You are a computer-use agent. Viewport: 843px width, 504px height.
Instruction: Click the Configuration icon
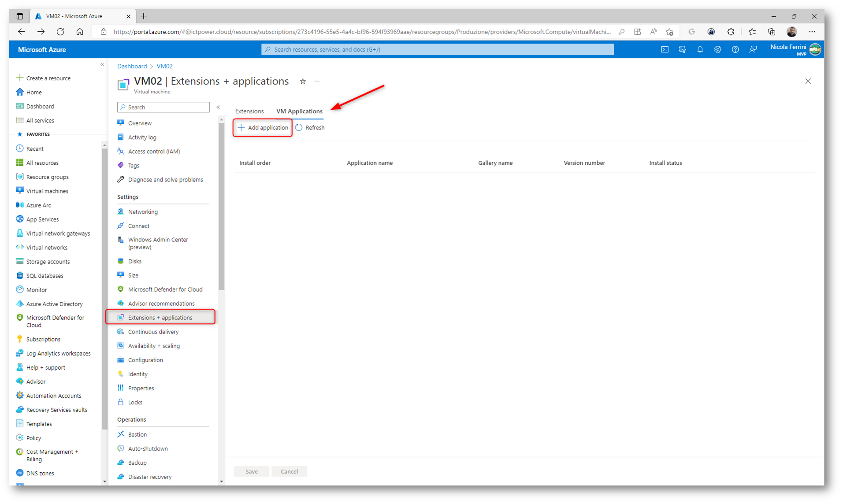click(x=121, y=359)
